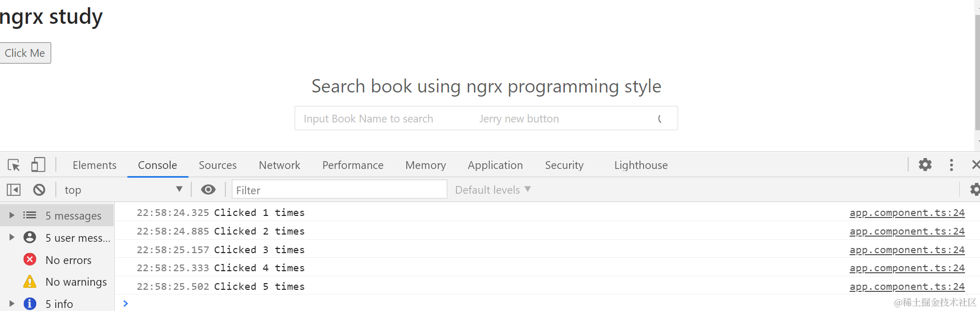Select the No errors filter
The height and width of the screenshot is (311, 980).
68,260
